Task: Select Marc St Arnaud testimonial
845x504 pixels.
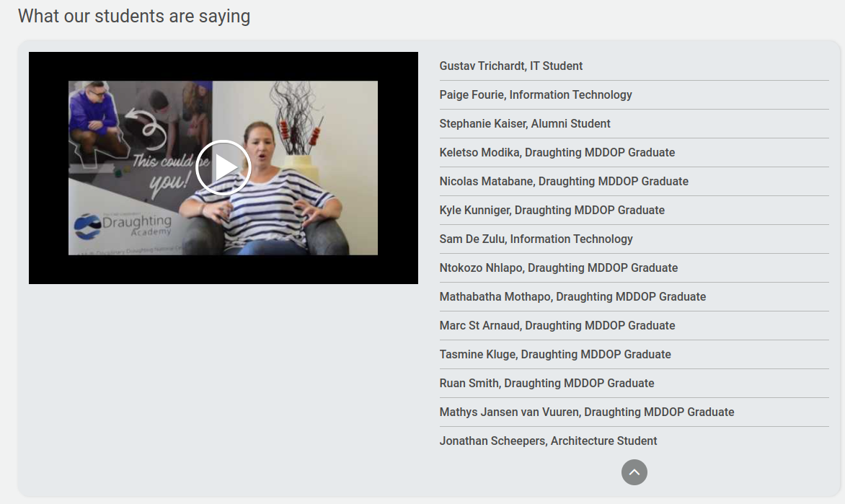Action: [557, 326]
